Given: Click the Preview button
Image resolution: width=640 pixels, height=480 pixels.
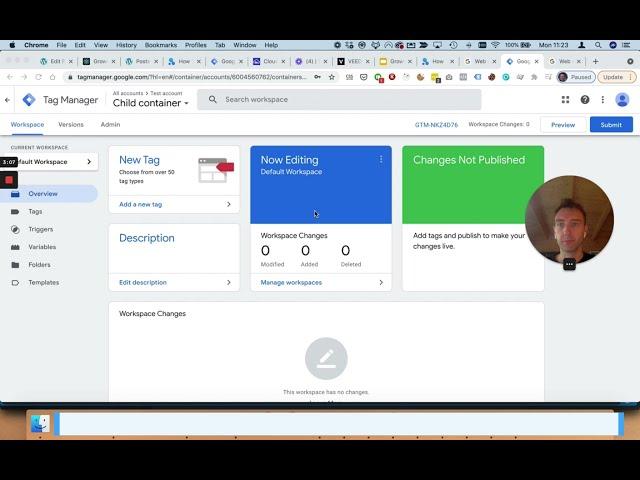Looking at the screenshot, I should tap(563, 124).
